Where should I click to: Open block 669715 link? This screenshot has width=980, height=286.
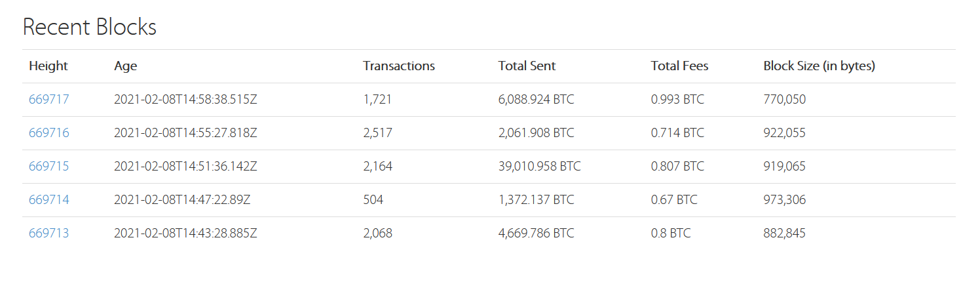pyautogui.click(x=49, y=167)
